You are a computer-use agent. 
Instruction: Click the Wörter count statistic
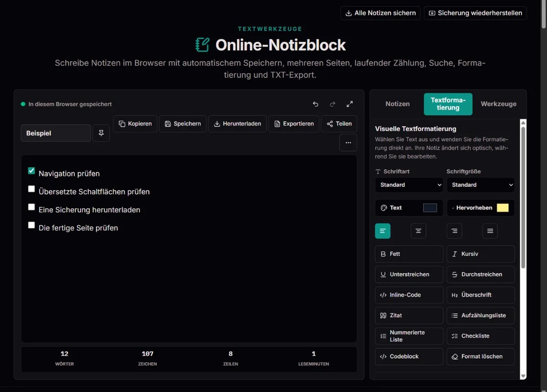coord(64,359)
